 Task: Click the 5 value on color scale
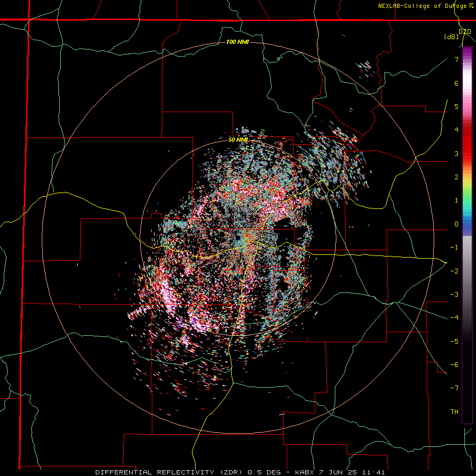coord(456,106)
